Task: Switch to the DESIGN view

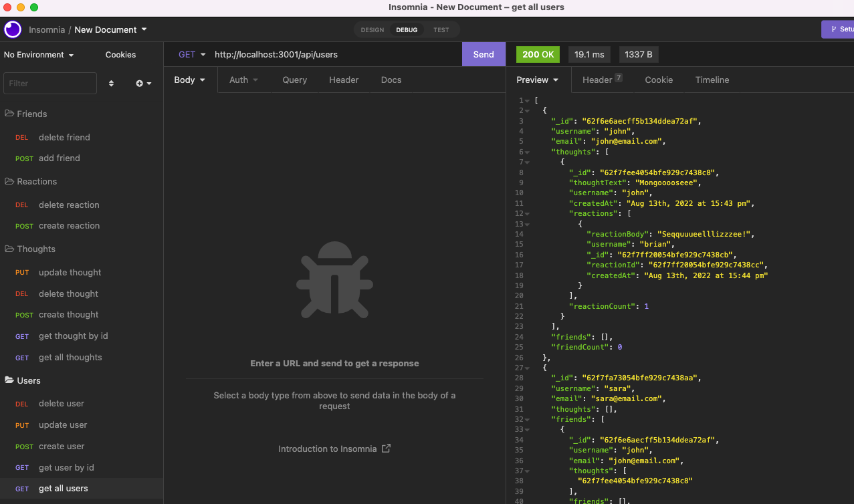Action: [372, 29]
